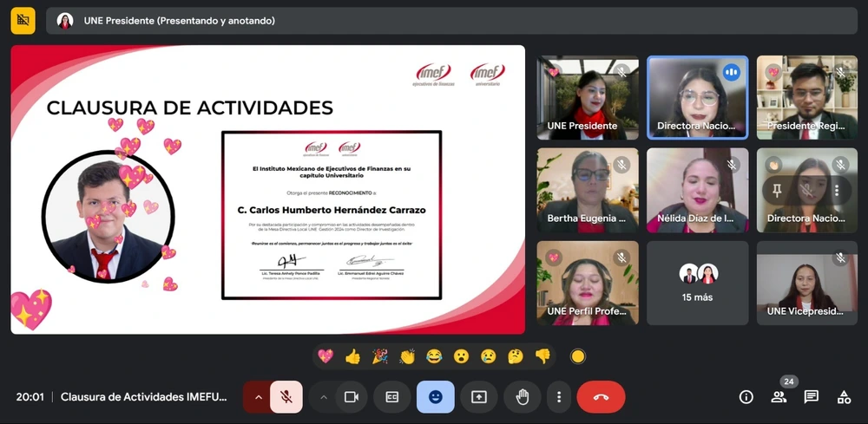Open meeting details info icon
868x424 pixels.
[x=746, y=397]
